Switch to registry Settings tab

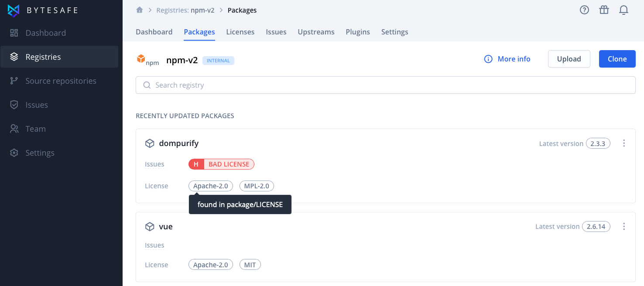395,32
